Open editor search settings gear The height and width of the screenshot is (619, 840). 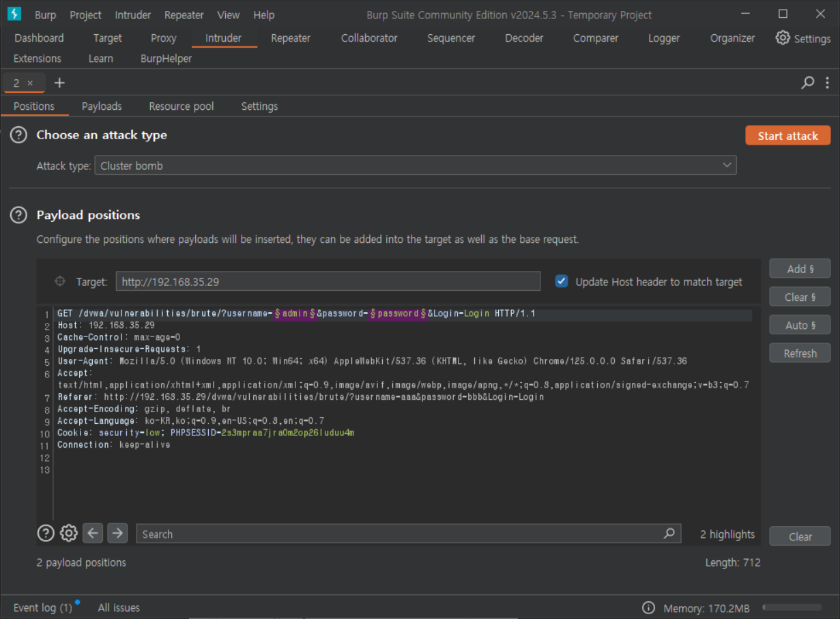[69, 533]
